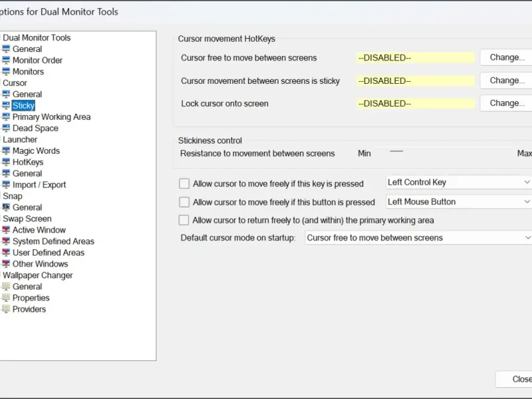Open the HotKeys icon under Launcher
532x399 pixels.
tap(6, 162)
